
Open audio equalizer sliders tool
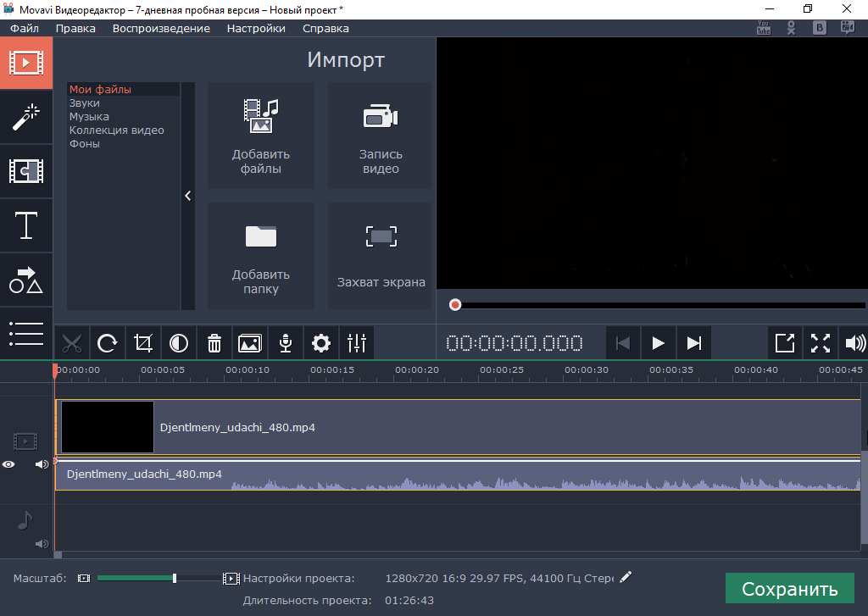[x=357, y=343]
